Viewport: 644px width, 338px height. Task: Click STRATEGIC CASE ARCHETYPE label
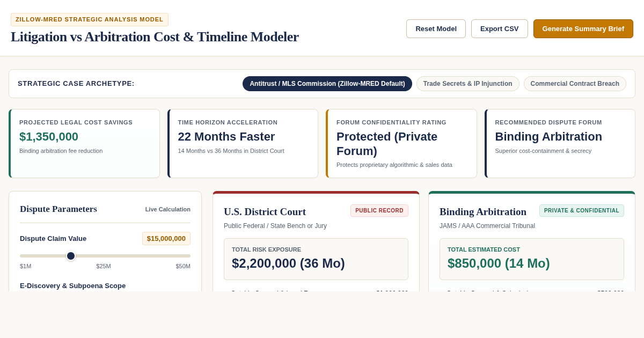[x=76, y=84]
